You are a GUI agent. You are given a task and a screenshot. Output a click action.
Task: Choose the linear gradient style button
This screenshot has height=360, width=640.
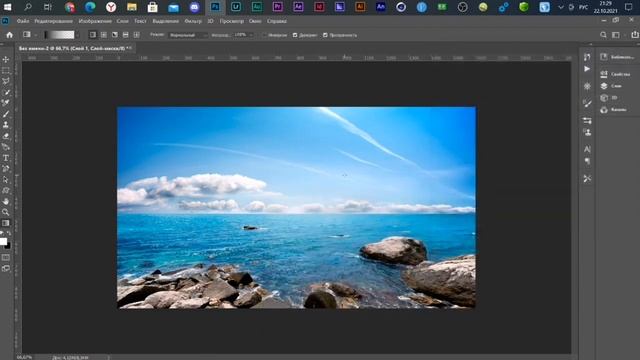tap(93, 35)
